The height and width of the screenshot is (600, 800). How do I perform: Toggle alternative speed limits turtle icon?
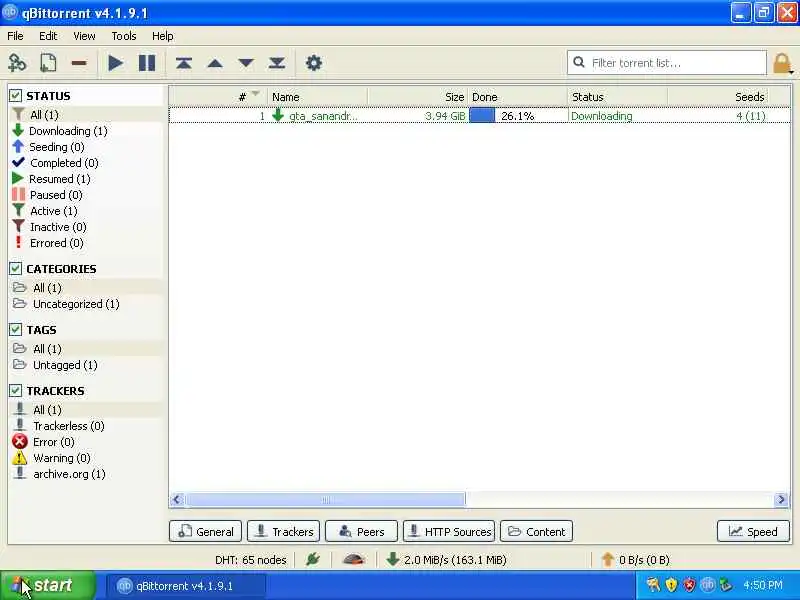tap(353, 560)
